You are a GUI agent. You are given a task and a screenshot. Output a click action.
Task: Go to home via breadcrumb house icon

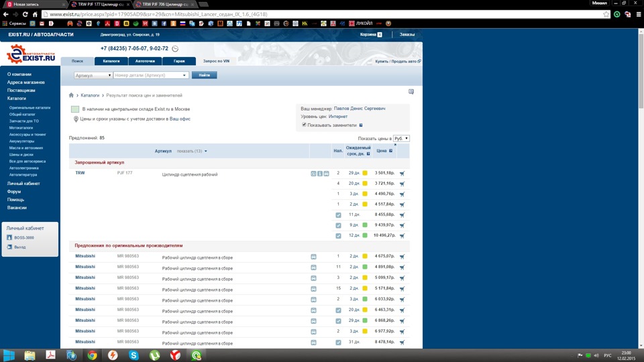click(71, 95)
